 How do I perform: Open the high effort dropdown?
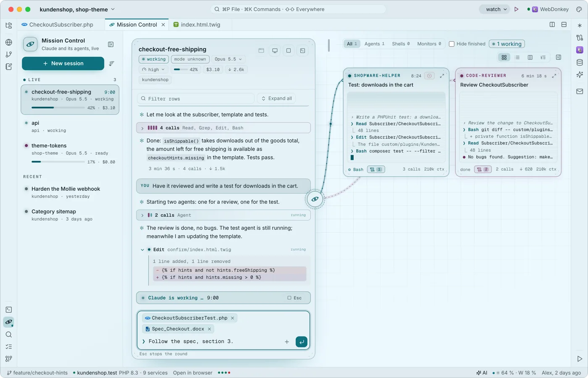154,70
